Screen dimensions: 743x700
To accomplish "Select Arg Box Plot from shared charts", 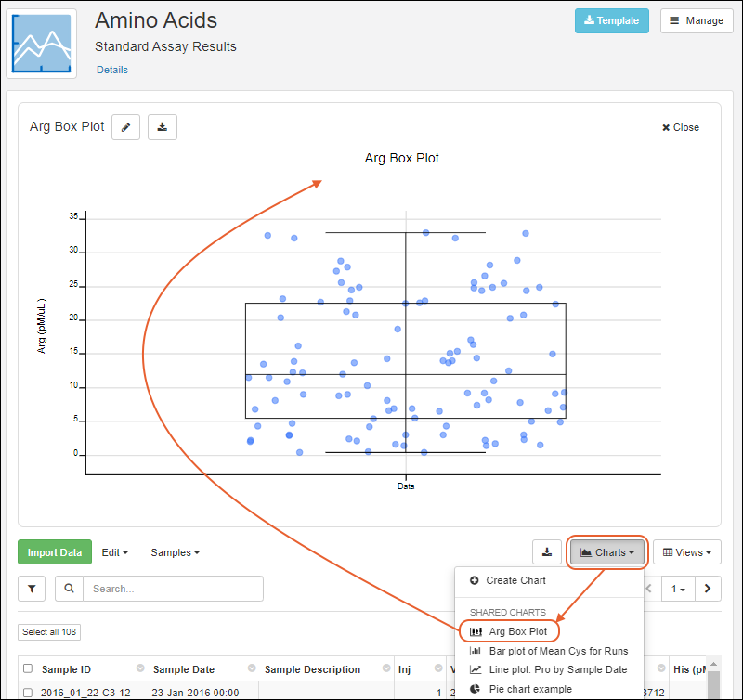I will pyautogui.click(x=517, y=631).
